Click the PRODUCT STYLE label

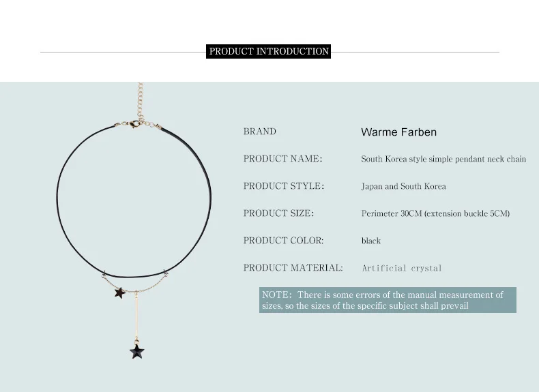pyautogui.click(x=284, y=186)
